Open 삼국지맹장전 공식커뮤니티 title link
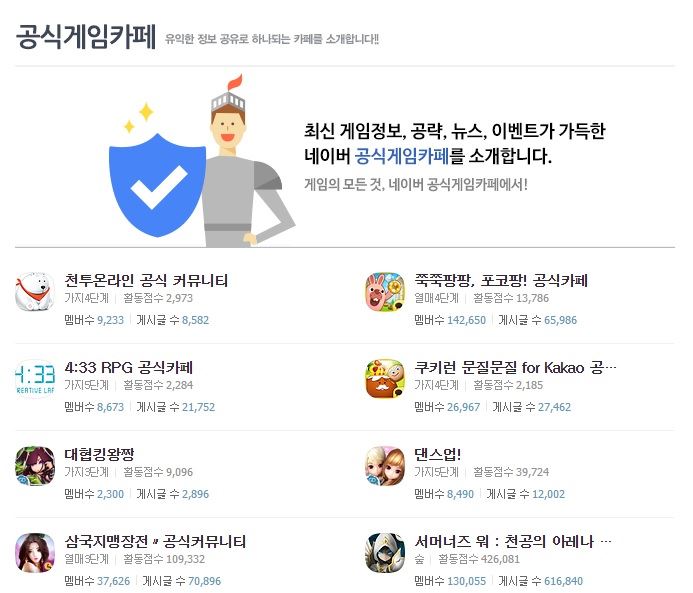This screenshot has height=593, width=693. pyautogui.click(x=155, y=542)
